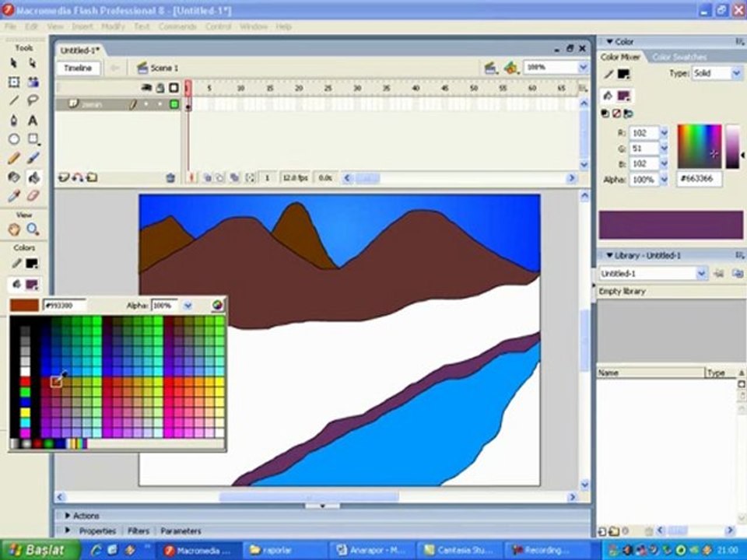The height and width of the screenshot is (560, 747).
Task: Collapse the Library - Untitled-1 panel
Action: (x=609, y=256)
